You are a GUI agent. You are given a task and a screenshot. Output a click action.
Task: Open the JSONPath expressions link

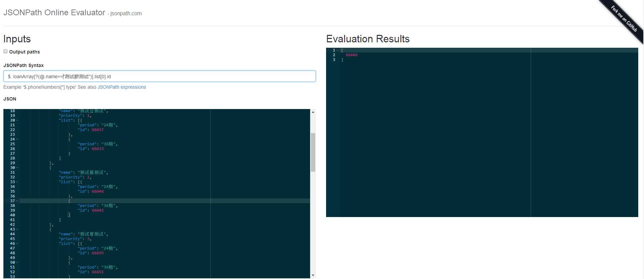(122, 87)
